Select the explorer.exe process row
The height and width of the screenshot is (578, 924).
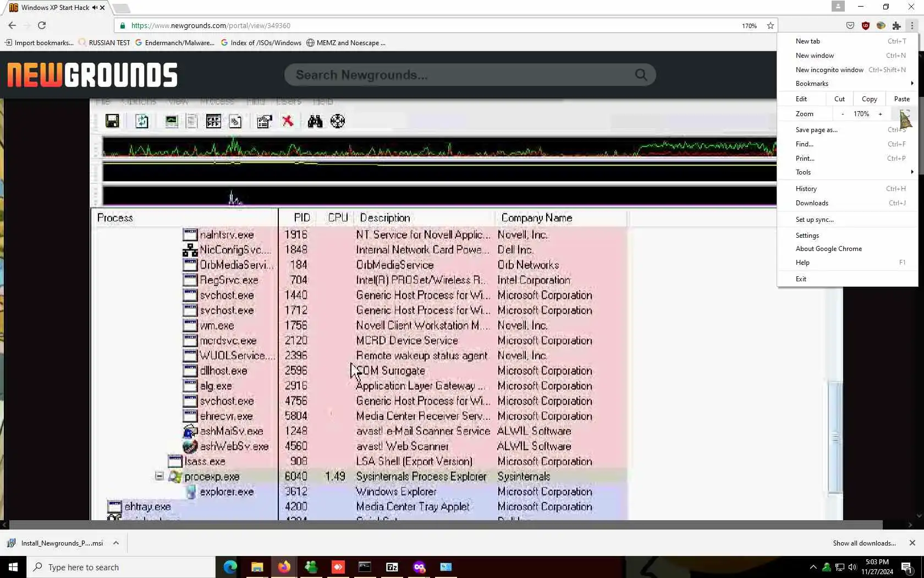tap(360, 492)
